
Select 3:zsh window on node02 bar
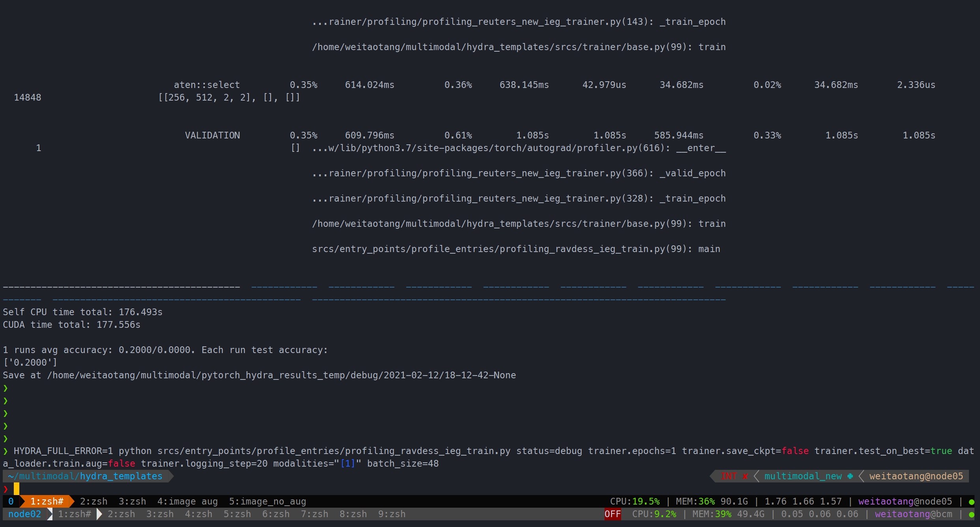tap(160, 514)
